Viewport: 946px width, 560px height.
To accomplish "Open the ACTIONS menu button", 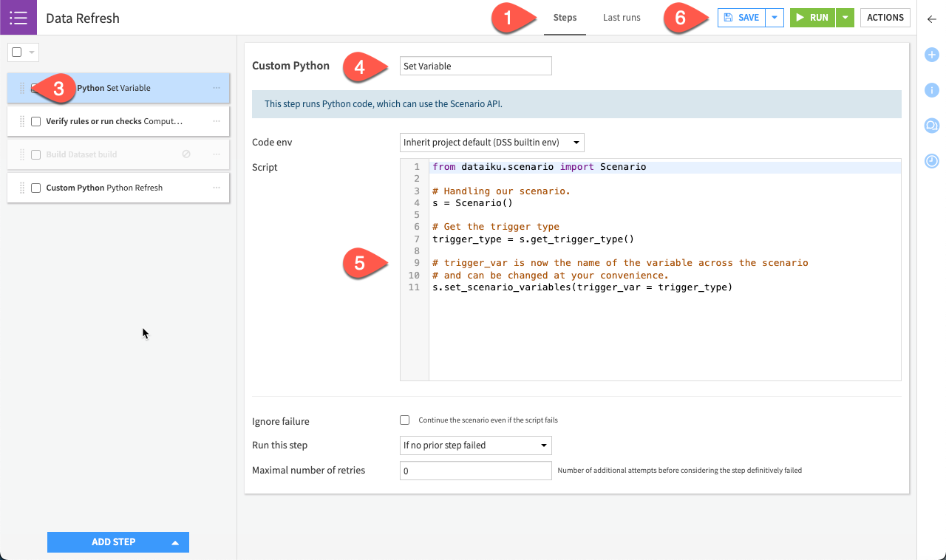I will click(x=885, y=17).
